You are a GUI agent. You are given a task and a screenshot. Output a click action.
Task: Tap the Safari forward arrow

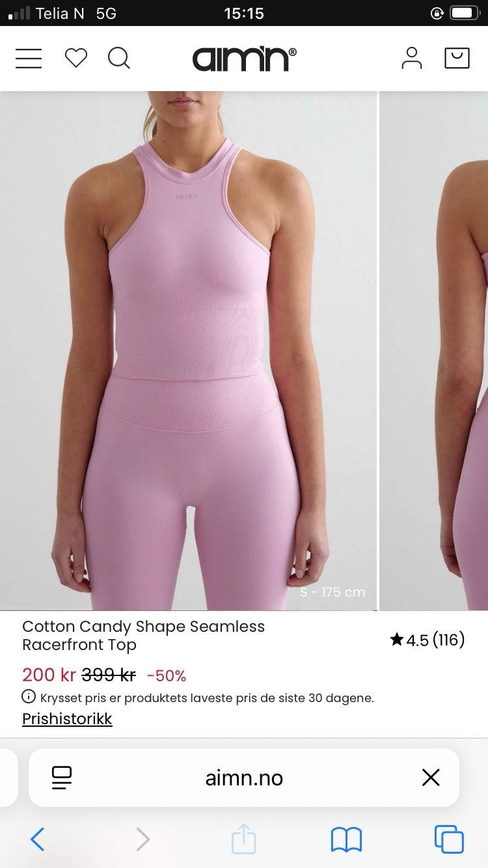pos(142,839)
